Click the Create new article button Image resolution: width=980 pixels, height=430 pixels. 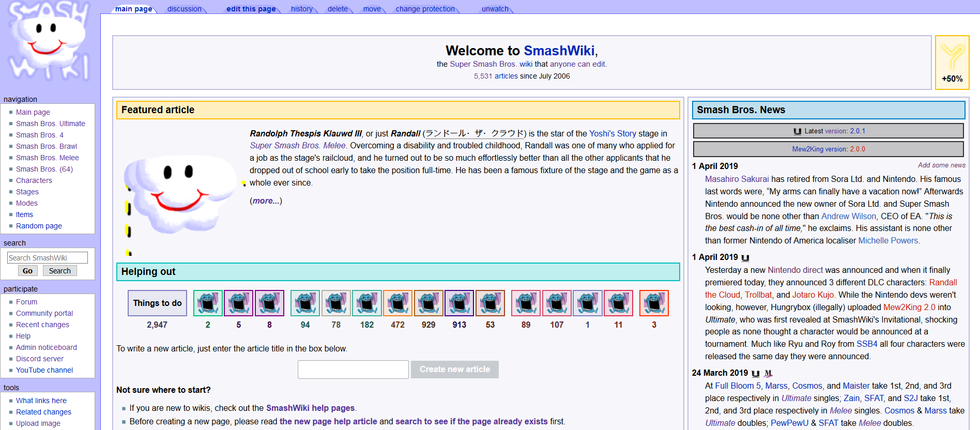[x=454, y=370]
